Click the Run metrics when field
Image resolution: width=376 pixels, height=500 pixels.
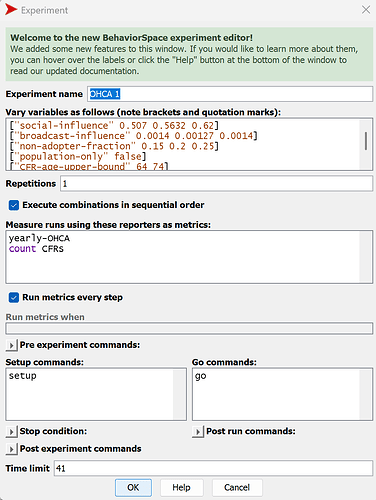click(x=189, y=328)
